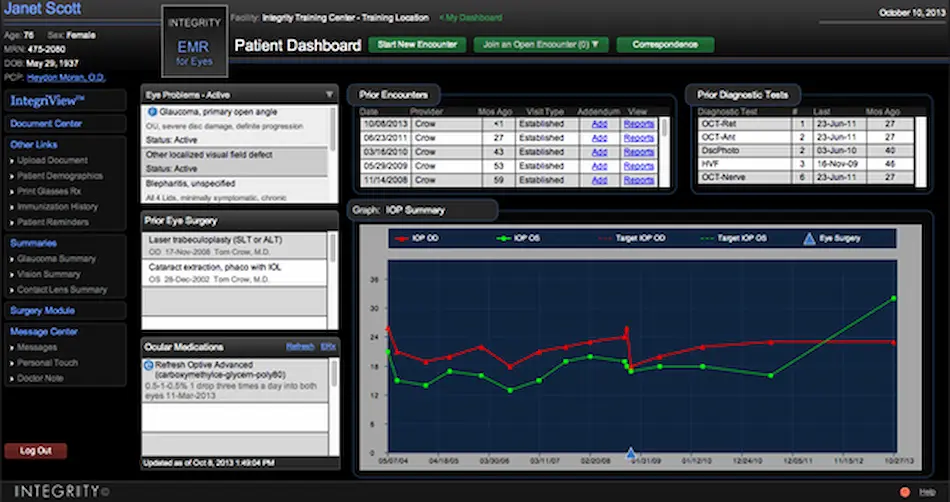The image size is (950, 502).
Task: Open the Eye Problems - Active dropdown arrow
Action: (x=330, y=94)
